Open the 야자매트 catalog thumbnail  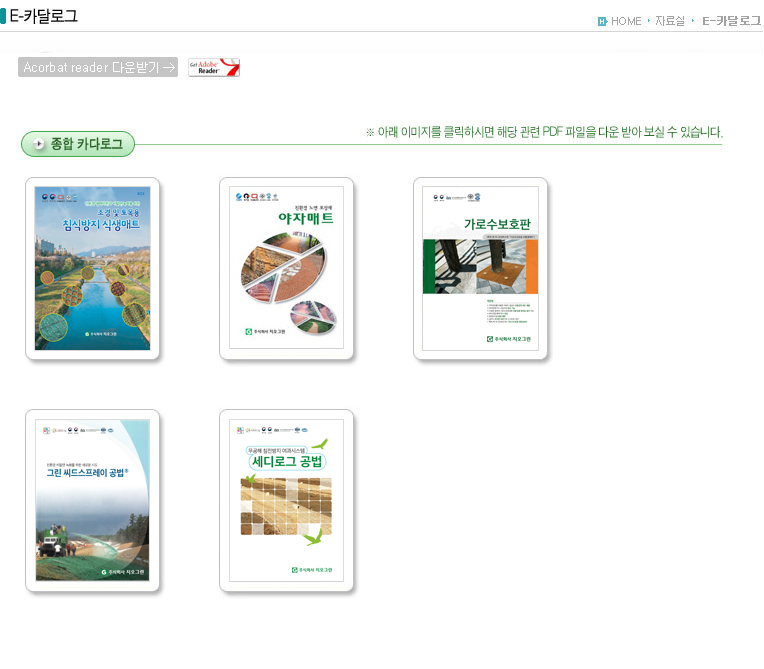[287, 268]
